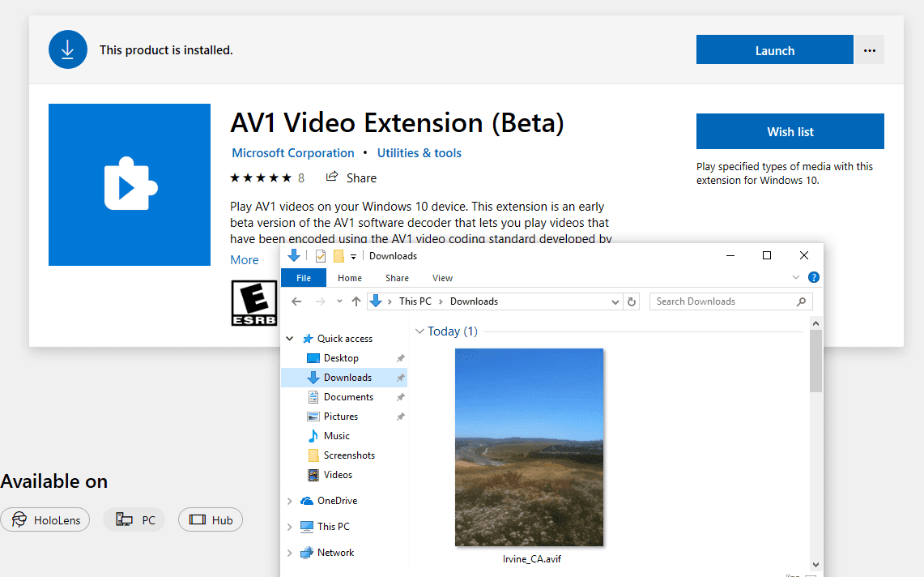924x577 pixels.
Task: Click the pin icon beside Desktop
Action: tap(400, 358)
